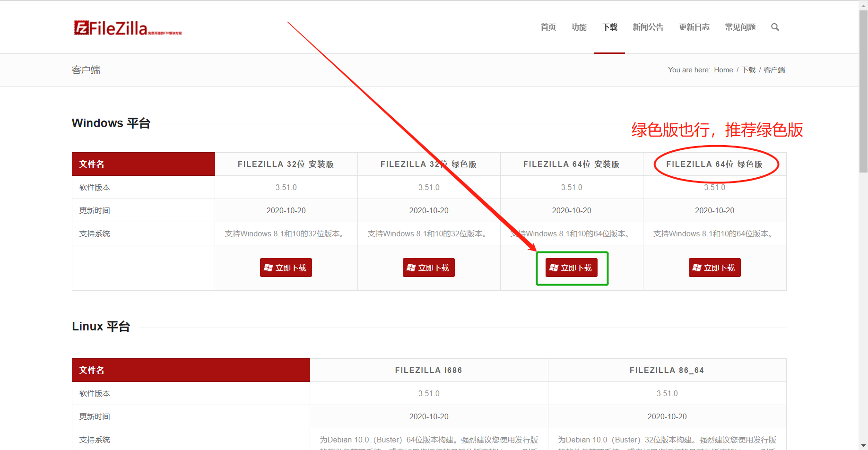Click Windows table 文件名 header cell
This screenshot has width=868, height=450.
tap(143, 164)
